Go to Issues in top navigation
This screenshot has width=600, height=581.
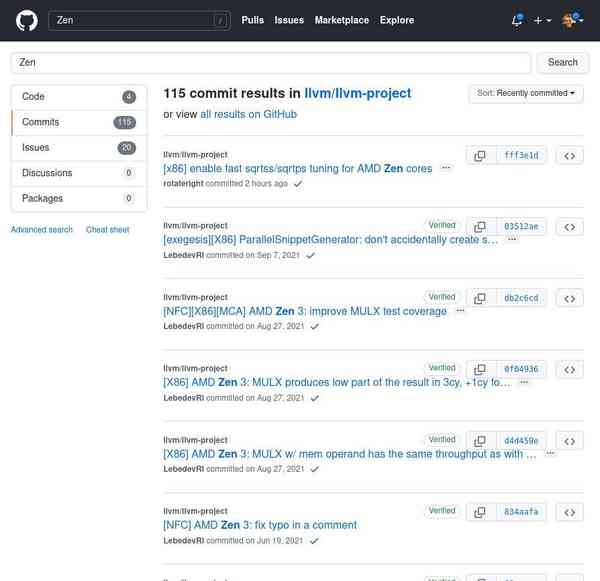[289, 20]
